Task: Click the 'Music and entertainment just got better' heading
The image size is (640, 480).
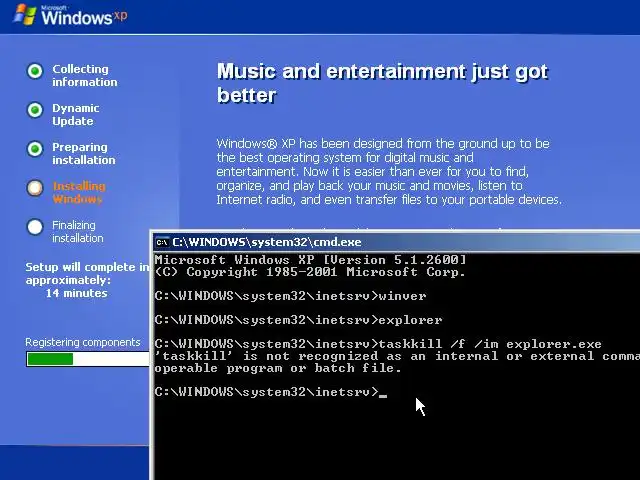Action: [382, 83]
